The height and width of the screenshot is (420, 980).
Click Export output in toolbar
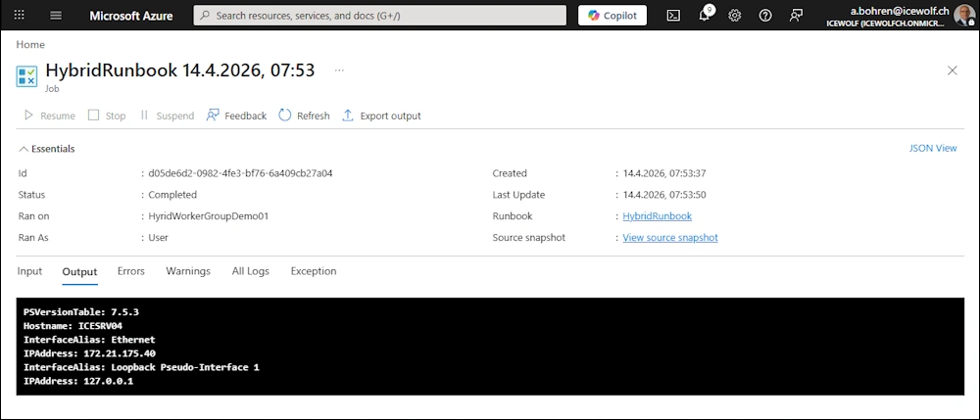coord(381,116)
